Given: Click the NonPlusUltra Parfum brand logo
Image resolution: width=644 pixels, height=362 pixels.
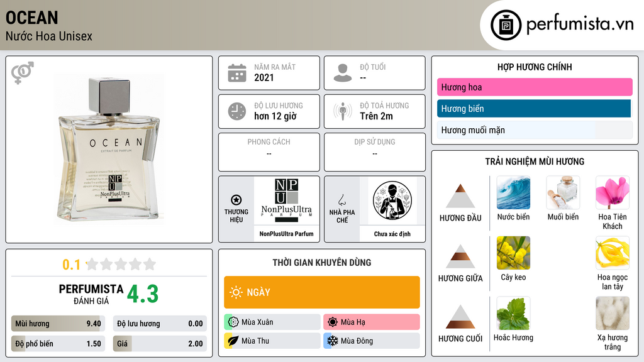Looking at the screenshot, I should pos(286,200).
